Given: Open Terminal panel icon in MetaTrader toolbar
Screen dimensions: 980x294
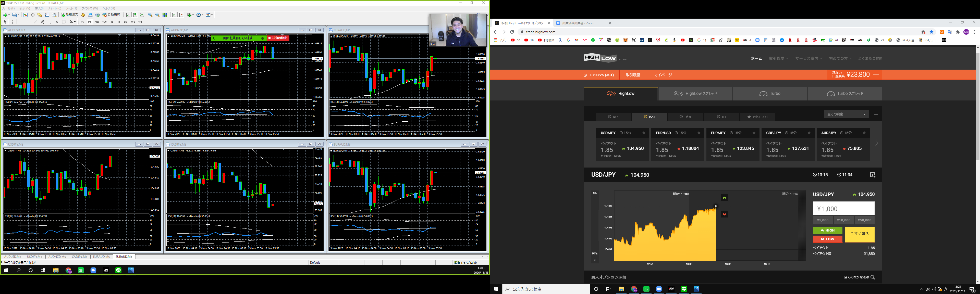Looking at the screenshot, I should click(x=47, y=15).
